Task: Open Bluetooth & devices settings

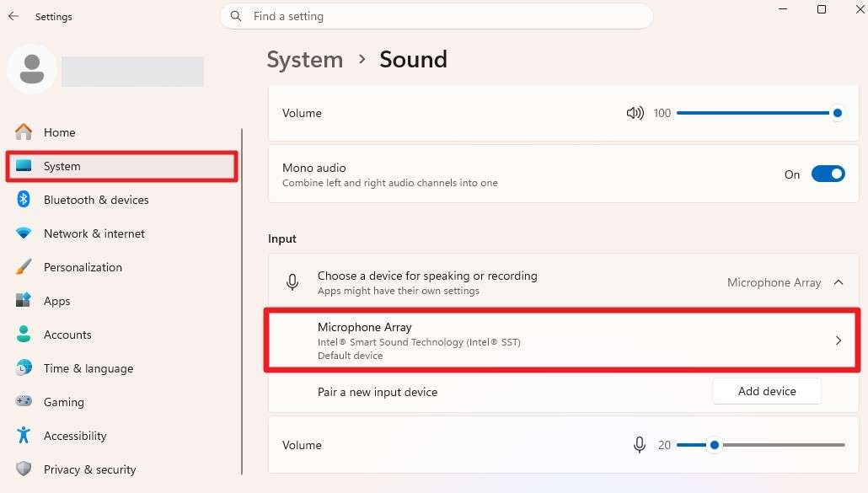Action: tap(122, 200)
